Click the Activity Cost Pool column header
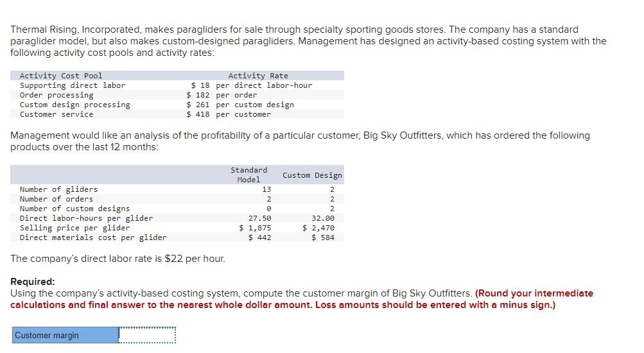Screen dimensions: 644x353 coord(61,76)
